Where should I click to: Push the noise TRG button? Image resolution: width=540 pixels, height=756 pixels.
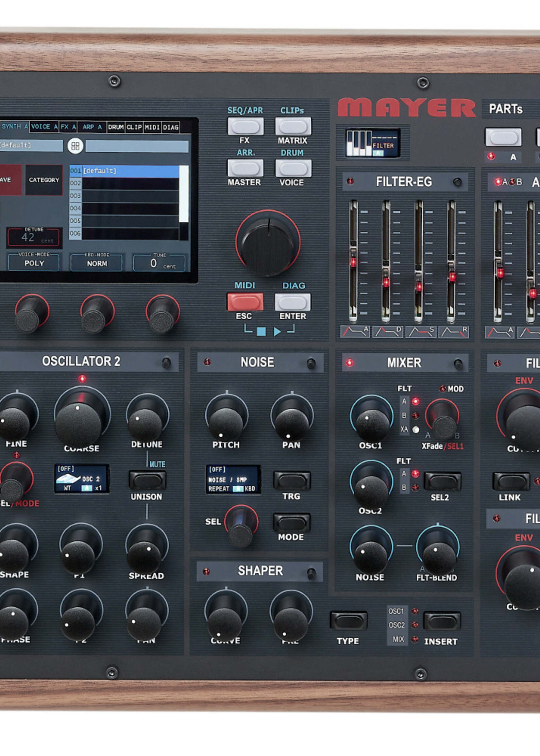[292, 481]
